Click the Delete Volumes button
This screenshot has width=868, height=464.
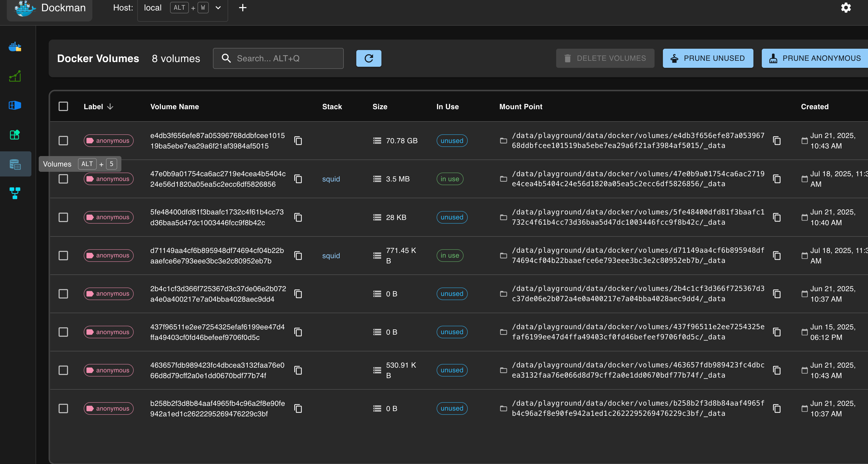coord(605,58)
